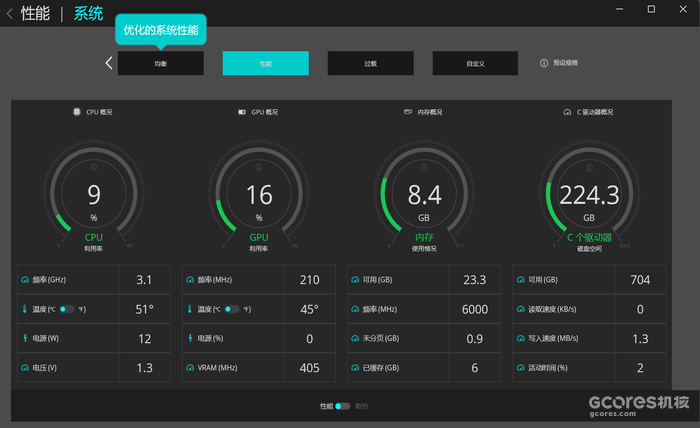Click the GPU card icon beside GPU 概况
Viewport: 700px width, 428px height.
242,112
